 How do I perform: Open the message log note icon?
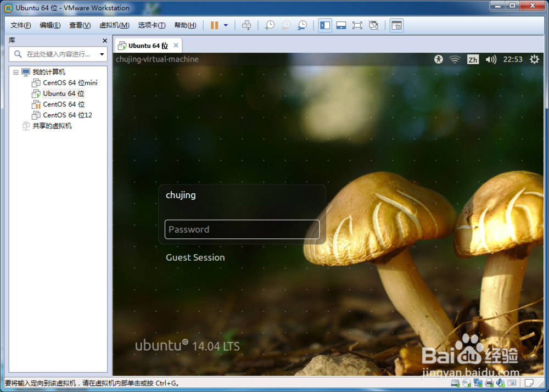[530, 383]
